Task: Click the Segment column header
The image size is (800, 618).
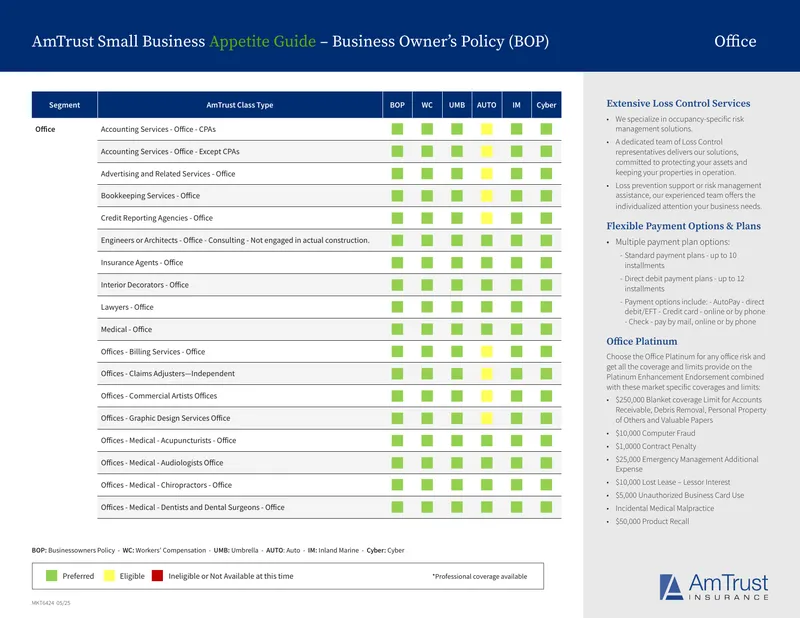Action: 64,105
